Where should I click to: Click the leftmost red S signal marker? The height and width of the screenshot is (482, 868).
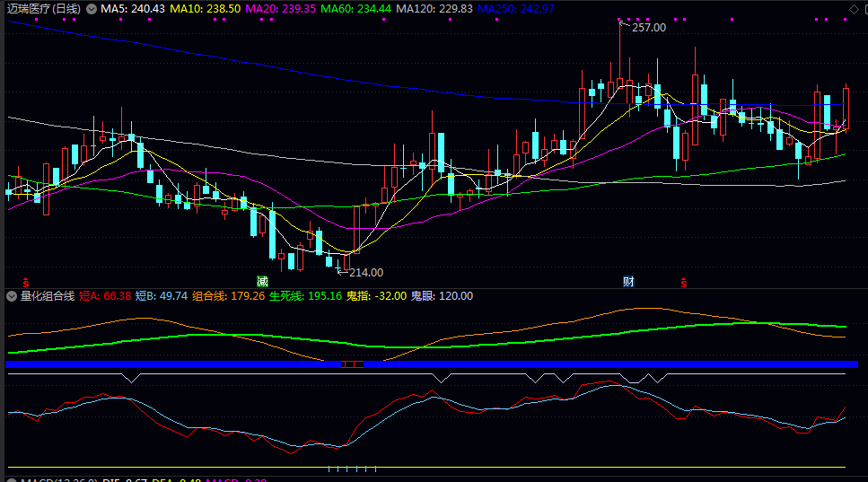tap(26, 282)
